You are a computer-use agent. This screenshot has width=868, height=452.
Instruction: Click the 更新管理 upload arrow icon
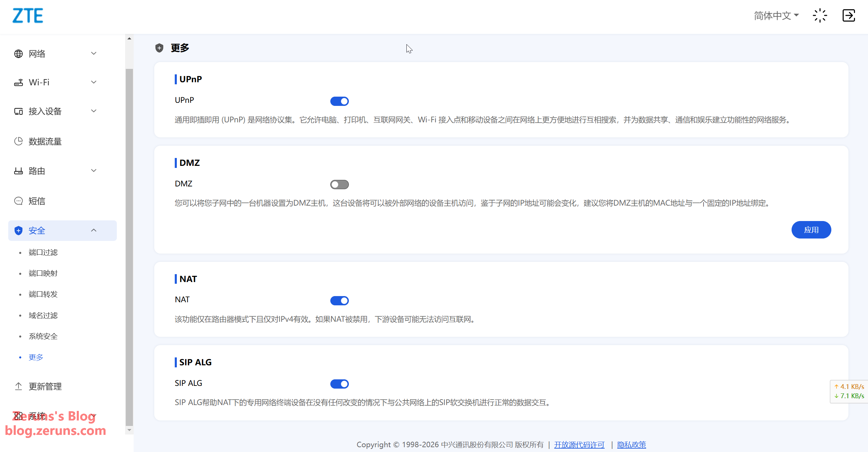(19, 386)
